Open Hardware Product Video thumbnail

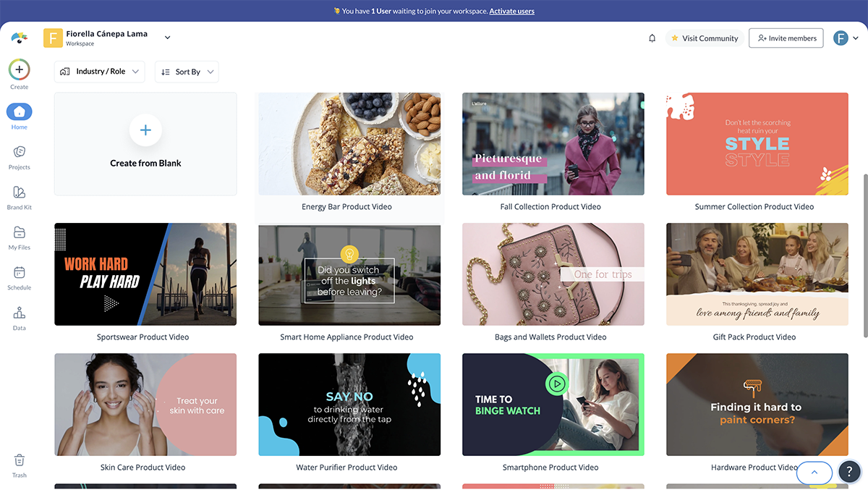[x=757, y=405]
